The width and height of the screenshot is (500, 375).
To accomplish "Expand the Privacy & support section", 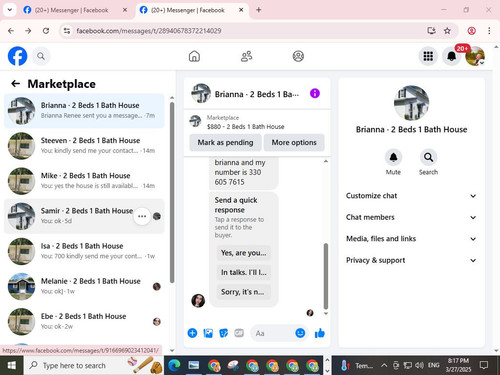I will [411, 260].
